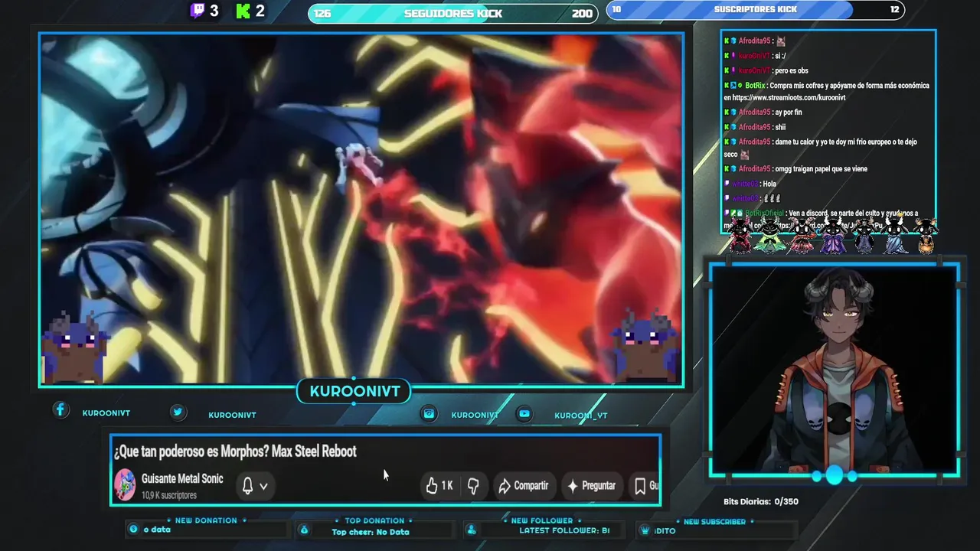Open the streamloots.com/kuroonivt chat link
The width and height of the screenshot is (980, 551).
(789, 98)
